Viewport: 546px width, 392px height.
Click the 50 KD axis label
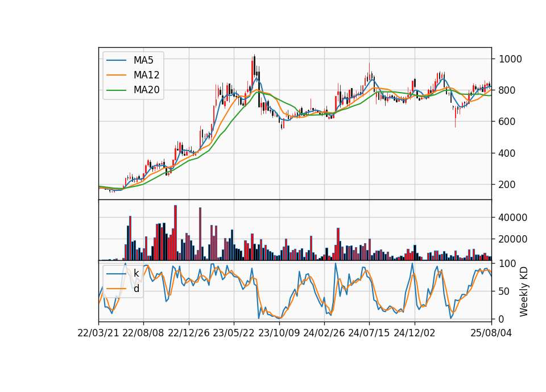[x=504, y=291]
